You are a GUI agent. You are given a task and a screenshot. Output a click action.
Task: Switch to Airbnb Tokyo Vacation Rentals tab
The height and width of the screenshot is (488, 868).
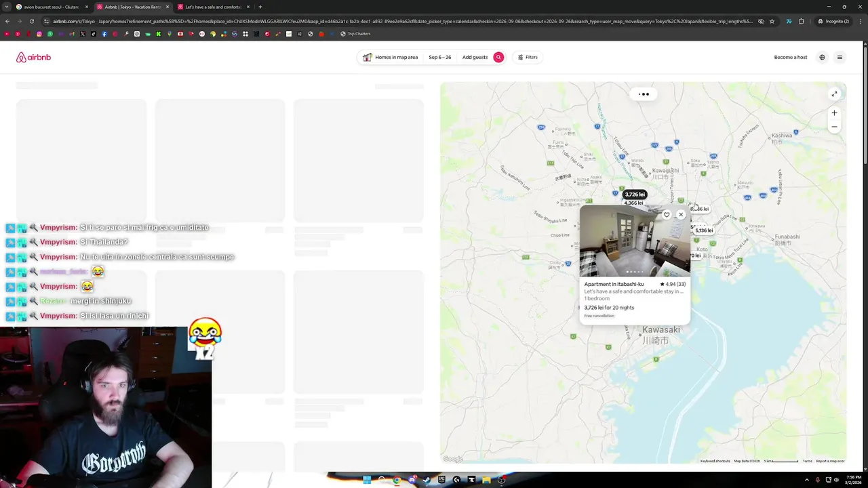[x=132, y=7]
